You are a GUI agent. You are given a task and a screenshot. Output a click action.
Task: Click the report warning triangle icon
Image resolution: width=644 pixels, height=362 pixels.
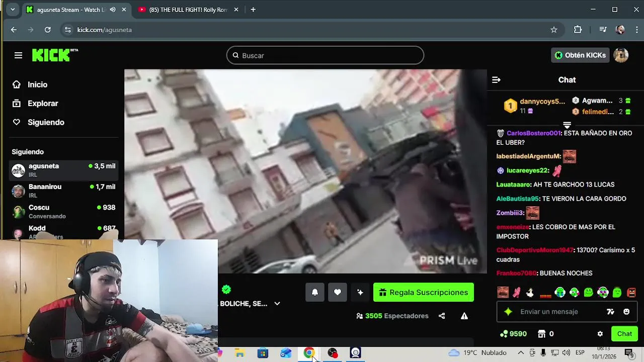point(464,316)
